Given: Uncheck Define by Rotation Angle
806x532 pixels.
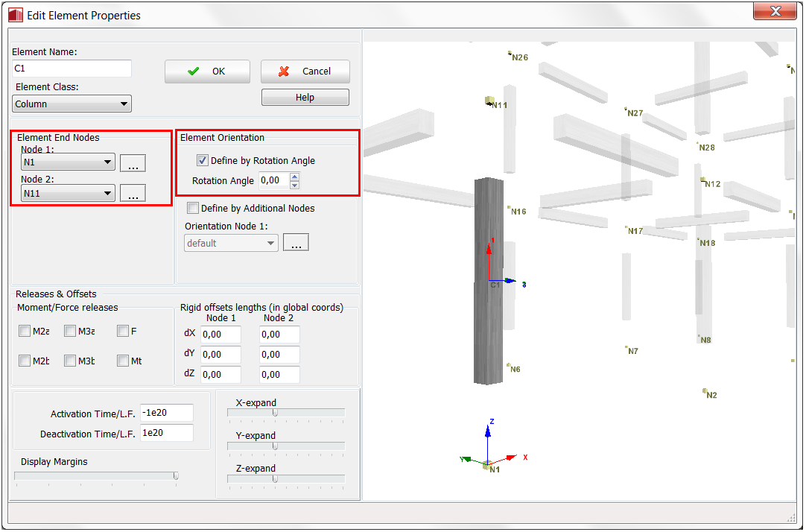Looking at the screenshot, I should tap(202, 160).
